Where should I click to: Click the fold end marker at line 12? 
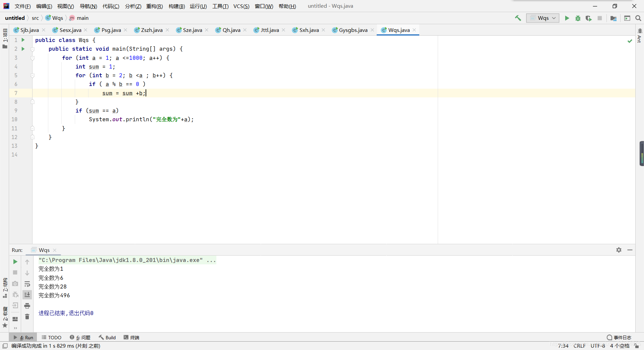(x=33, y=137)
